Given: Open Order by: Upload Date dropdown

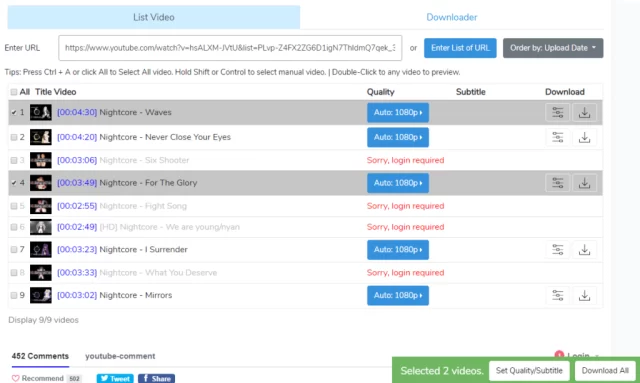Looking at the screenshot, I should click(553, 48).
